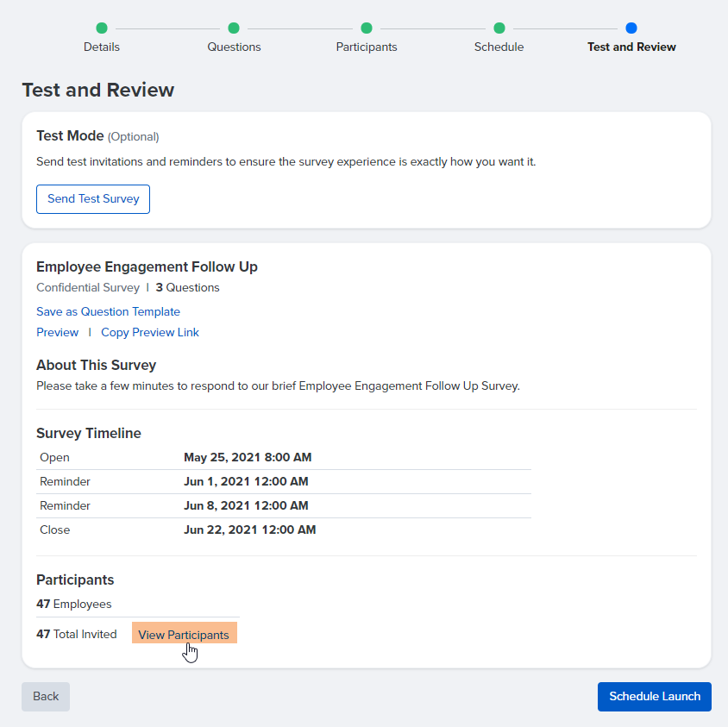Viewport: 728px width, 727px height.
Task: Click the green Schedule step indicator dot
Action: [499, 28]
